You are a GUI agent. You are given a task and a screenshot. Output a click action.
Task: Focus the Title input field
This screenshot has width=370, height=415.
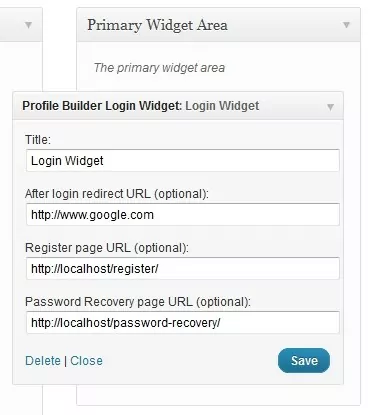[183, 161]
